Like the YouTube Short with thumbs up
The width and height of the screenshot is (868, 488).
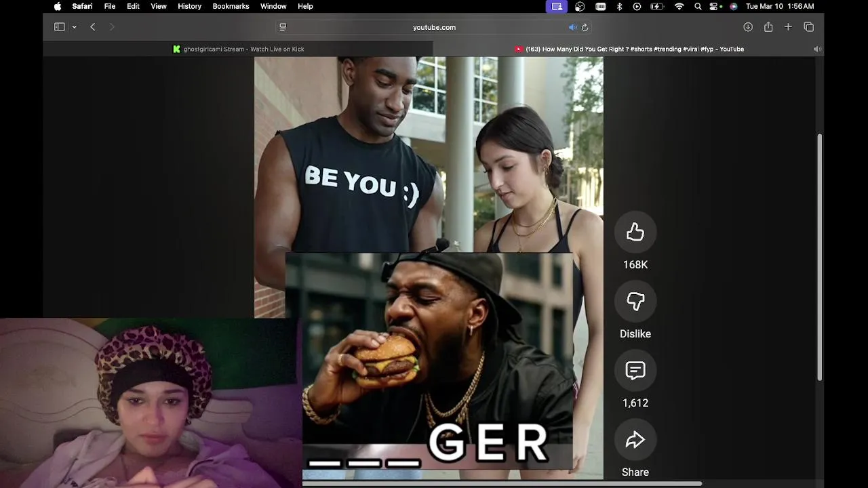635,232
